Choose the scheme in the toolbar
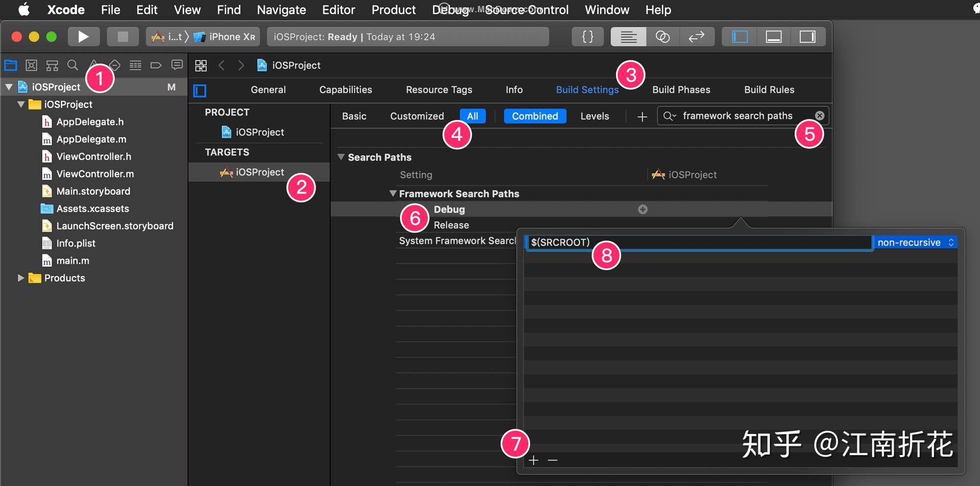The height and width of the screenshot is (486, 980). (167, 37)
